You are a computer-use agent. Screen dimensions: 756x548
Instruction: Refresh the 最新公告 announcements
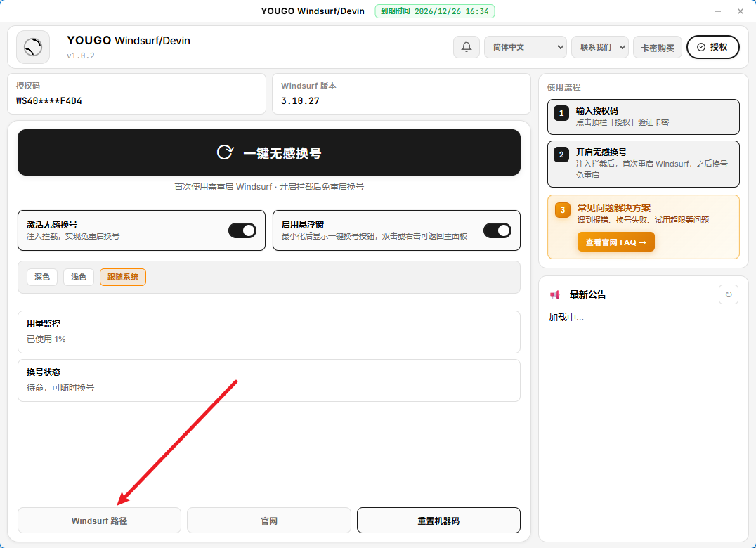click(x=728, y=294)
